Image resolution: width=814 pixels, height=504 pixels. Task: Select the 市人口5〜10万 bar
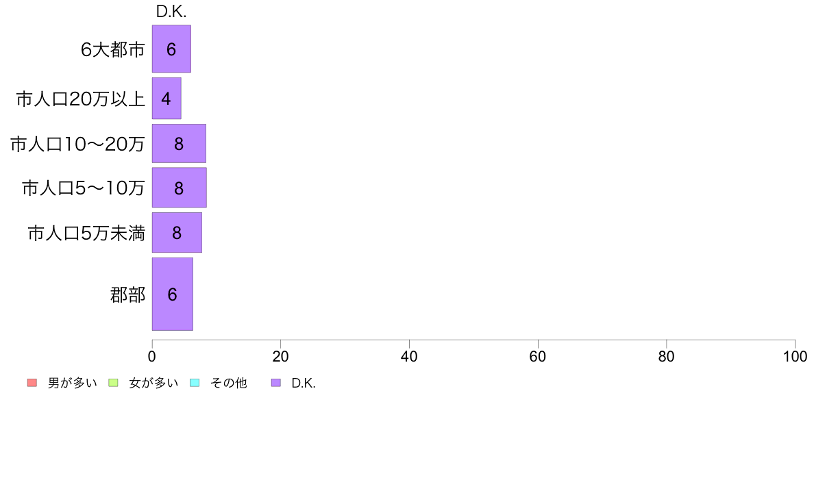coord(179,188)
